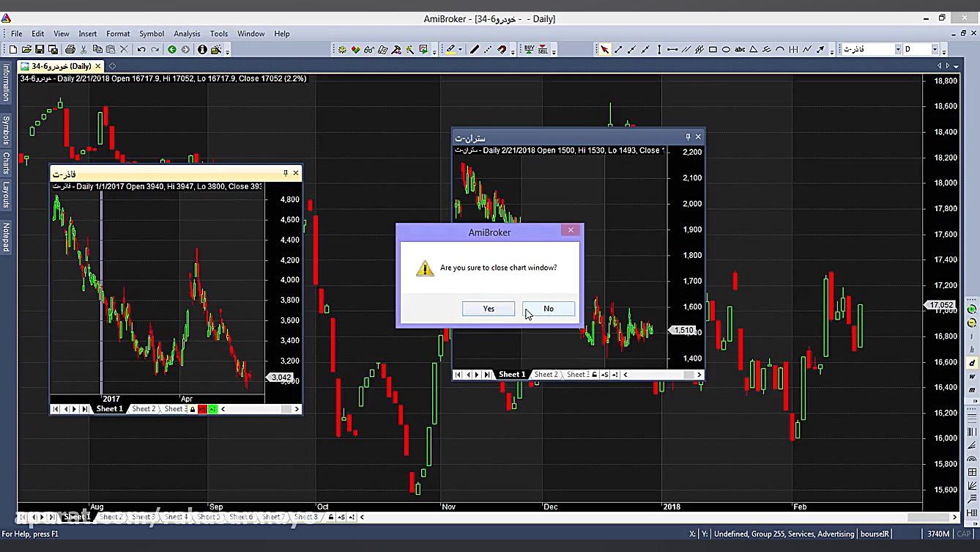Select Sheet 2 in ستران-ت window
The image size is (980, 552).
click(546, 375)
